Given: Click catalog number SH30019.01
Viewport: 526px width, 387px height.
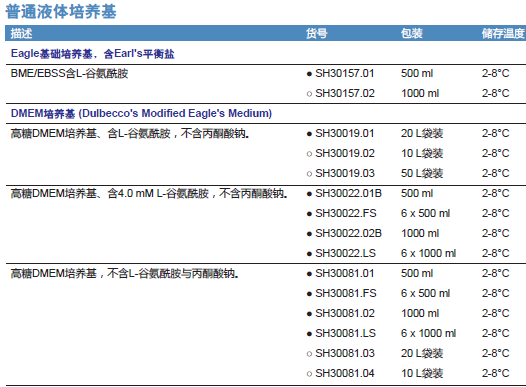Looking at the screenshot, I should pos(345,133).
